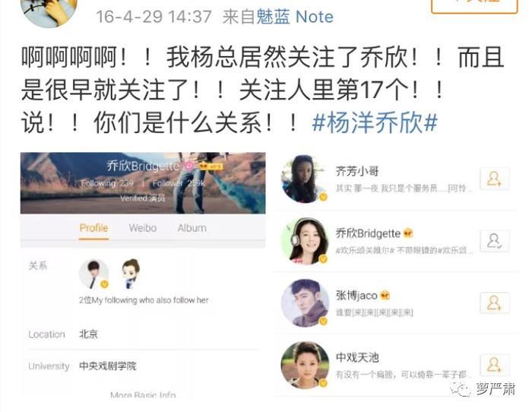
Task: Expand More Basic Info section
Action: [143, 395]
